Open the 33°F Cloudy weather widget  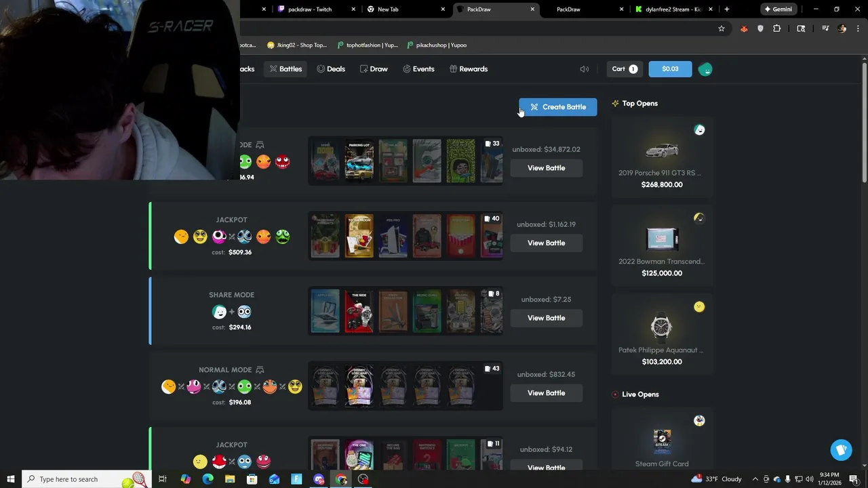717,479
